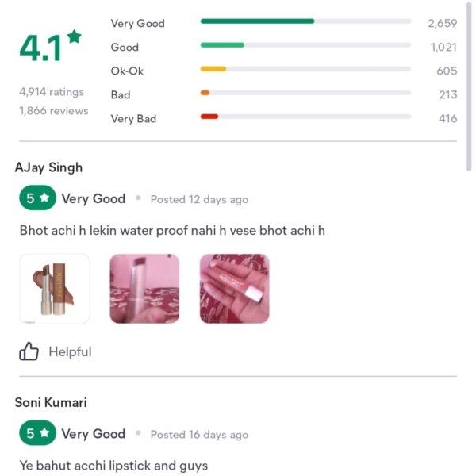Click the Helpful text under AJay's review
This screenshot has width=476, height=476.
tap(70, 351)
